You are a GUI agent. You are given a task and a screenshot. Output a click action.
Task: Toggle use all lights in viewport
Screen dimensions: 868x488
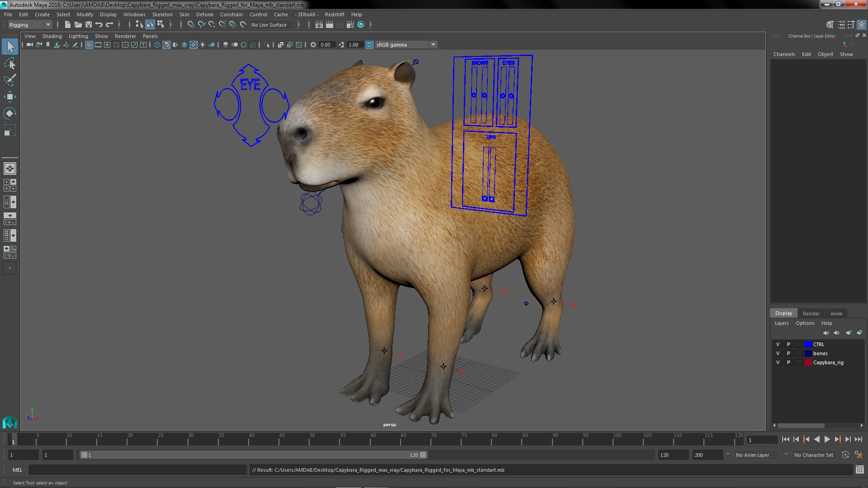point(203,45)
